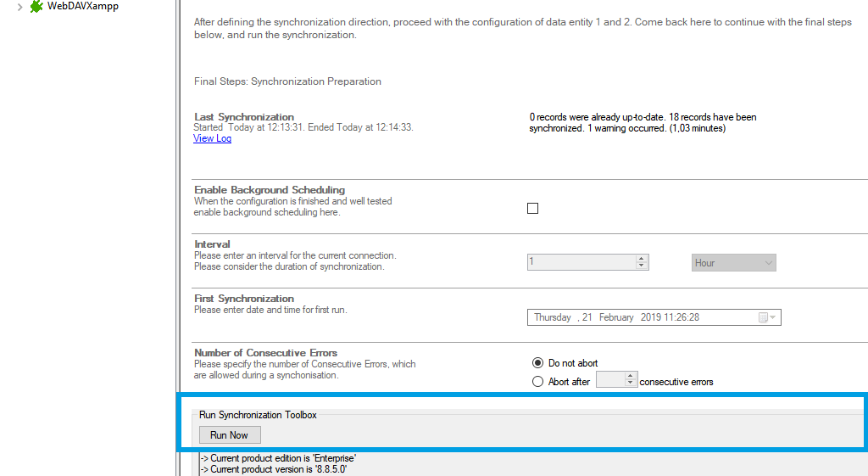Click the green WebDAVXampp puzzle icon
Image resolution: width=868 pixels, height=476 pixels.
tap(36, 6)
